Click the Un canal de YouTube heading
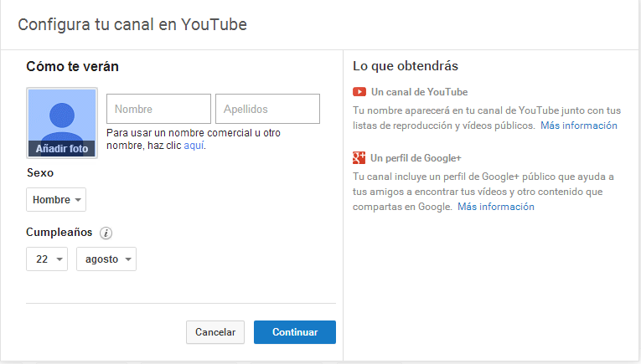The width and height of the screenshot is (641, 364). coord(419,92)
